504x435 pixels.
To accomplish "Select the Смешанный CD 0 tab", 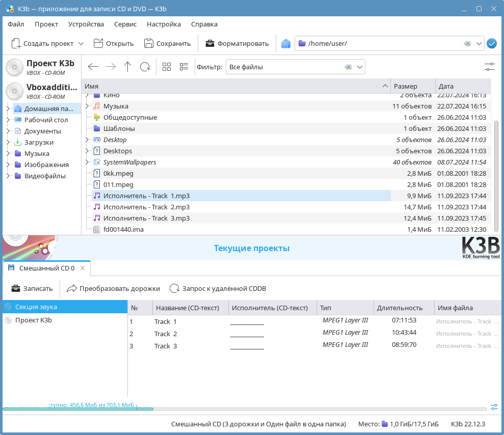I will pos(46,268).
